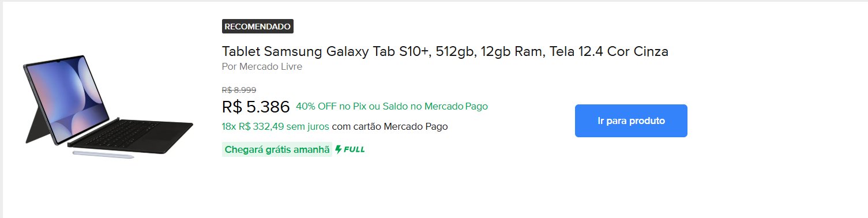Viewport: 868px width, 218px height.
Task: Open the Samsung Galaxy Tab S10+ product title
Action: 445,51
